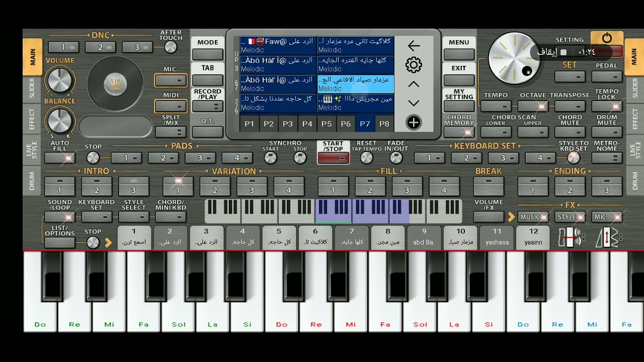Tap the keyboard height adjust icon

[x=608, y=238]
